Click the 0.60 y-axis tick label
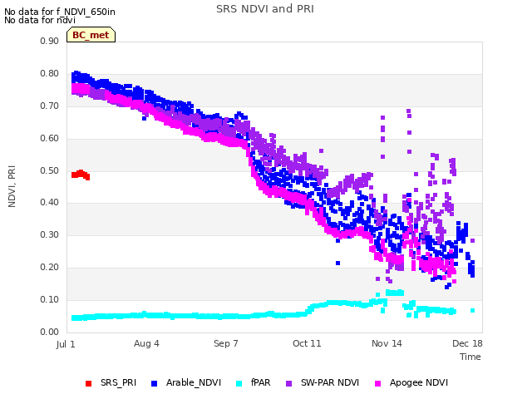This screenshot has width=532, height=399. coord(50,139)
